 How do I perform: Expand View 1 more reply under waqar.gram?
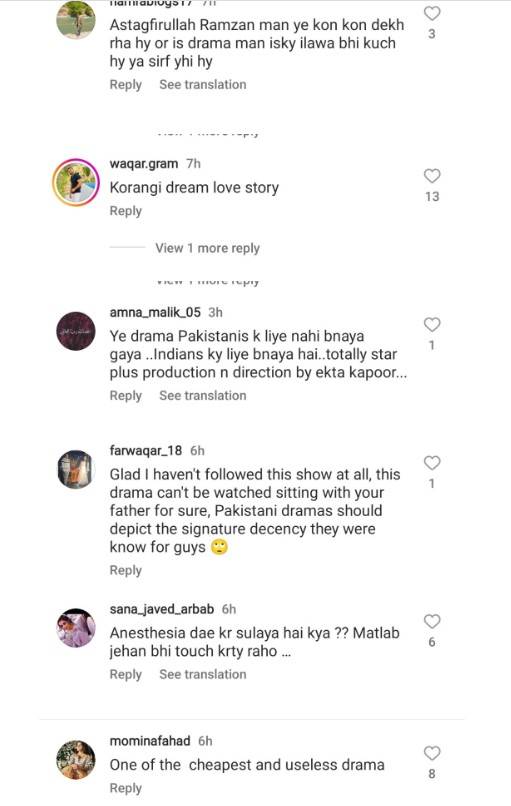(x=208, y=248)
